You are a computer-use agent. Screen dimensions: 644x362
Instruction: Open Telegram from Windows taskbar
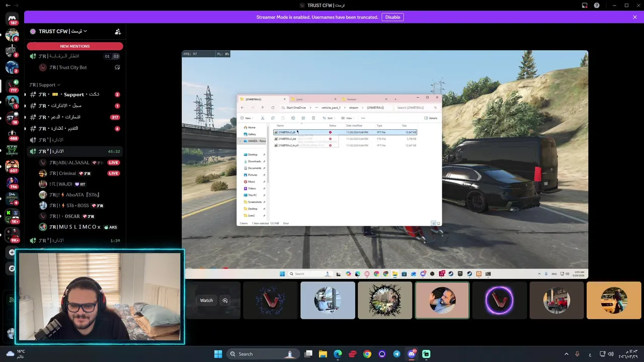pyautogui.click(x=396, y=354)
